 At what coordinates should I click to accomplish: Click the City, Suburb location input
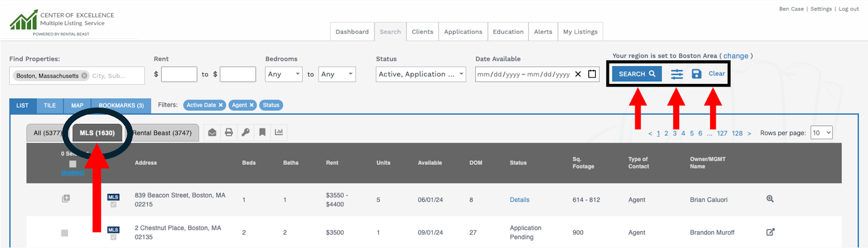tap(117, 76)
